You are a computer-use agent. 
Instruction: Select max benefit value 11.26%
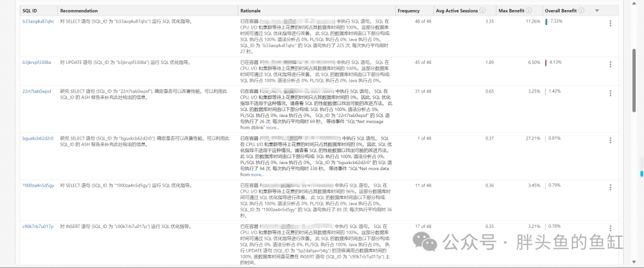point(533,21)
